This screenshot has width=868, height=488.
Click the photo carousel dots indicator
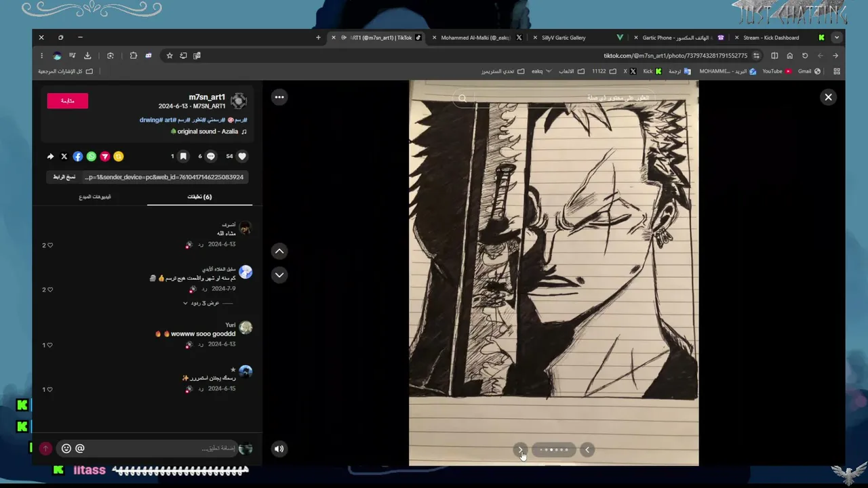(554, 449)
